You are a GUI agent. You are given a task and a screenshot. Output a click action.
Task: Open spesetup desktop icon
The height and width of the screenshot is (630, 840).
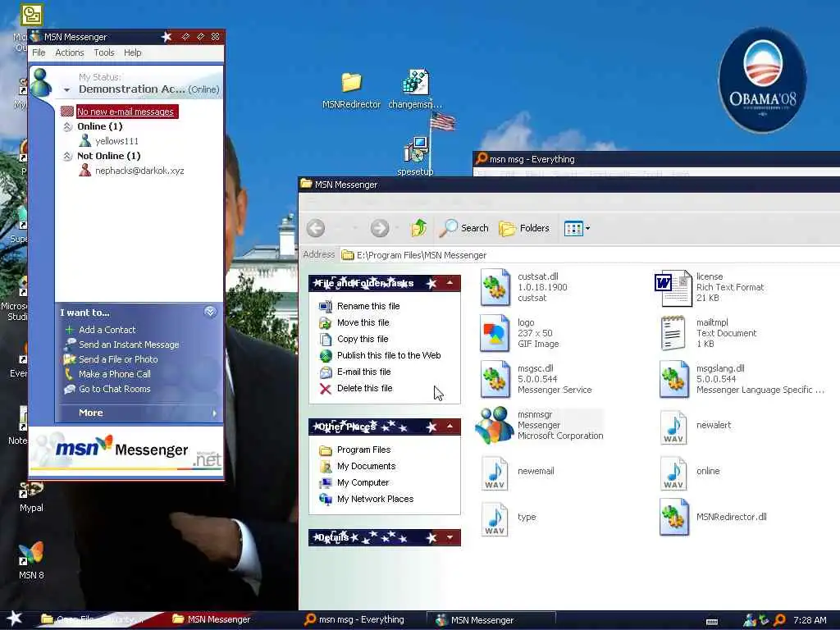point(415,157)
